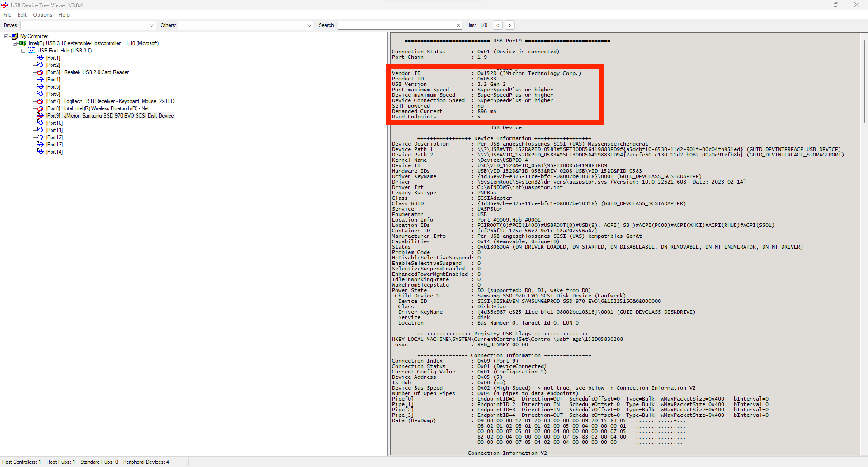Collapse the Intel USB 3.10 host controller node

(x=15, y=43)
